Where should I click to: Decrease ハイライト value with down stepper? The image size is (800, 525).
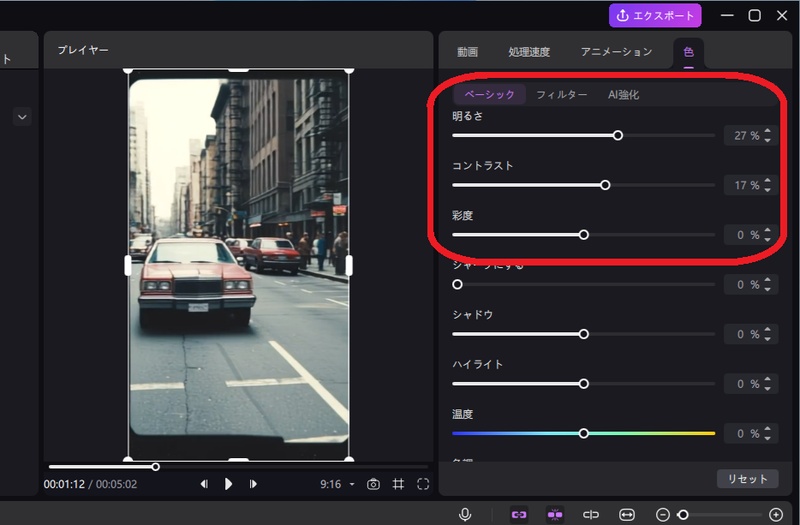[x=768, y=389]
